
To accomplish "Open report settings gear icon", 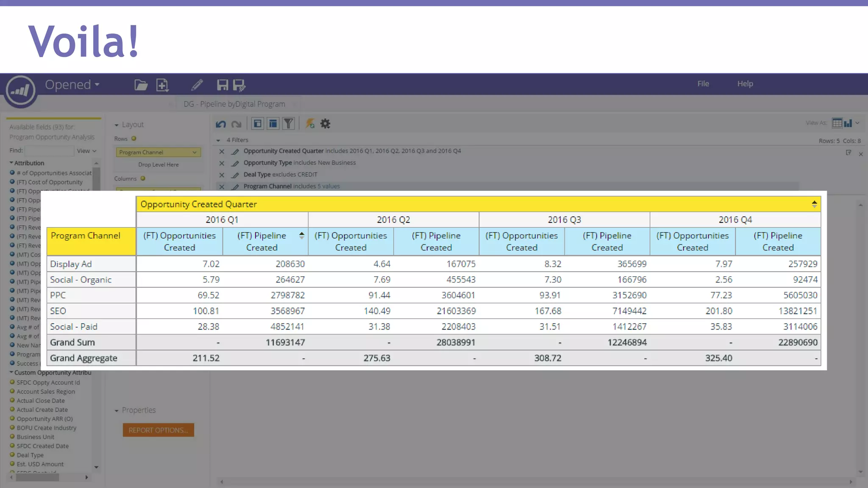I will point(325,124).
